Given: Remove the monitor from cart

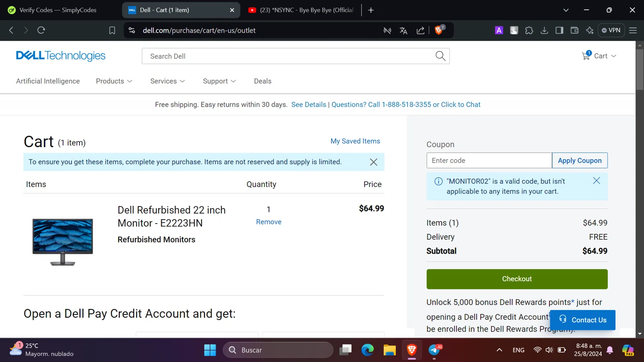Looking at the screenshot, I should [269, 222].
